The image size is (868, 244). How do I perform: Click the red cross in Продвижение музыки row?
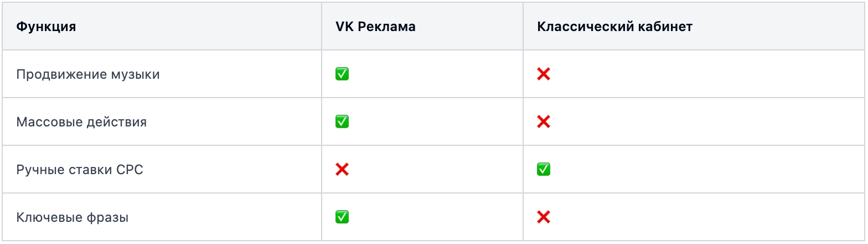tap(544, 74)
